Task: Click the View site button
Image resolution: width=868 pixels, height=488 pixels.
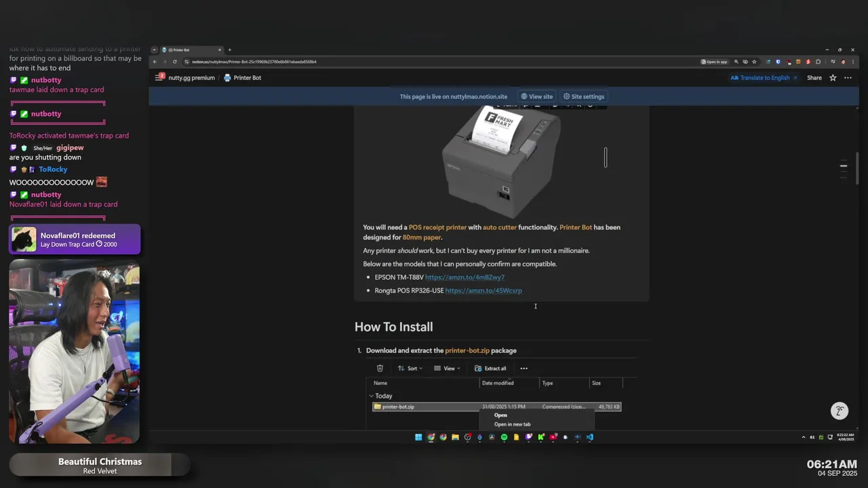Action: click(x=536, y=96)
